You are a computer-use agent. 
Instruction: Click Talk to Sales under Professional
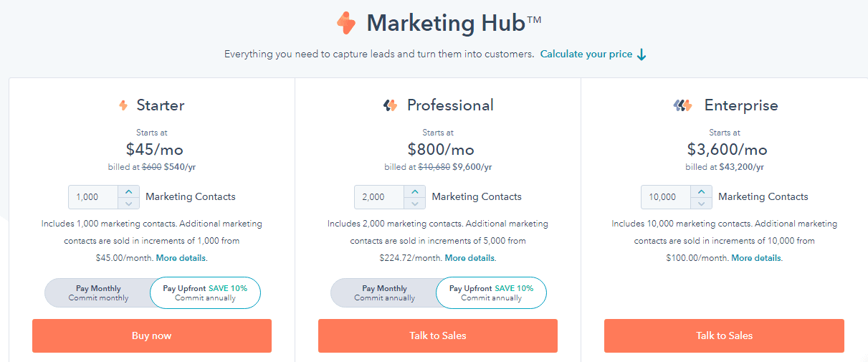pos(438,335)
